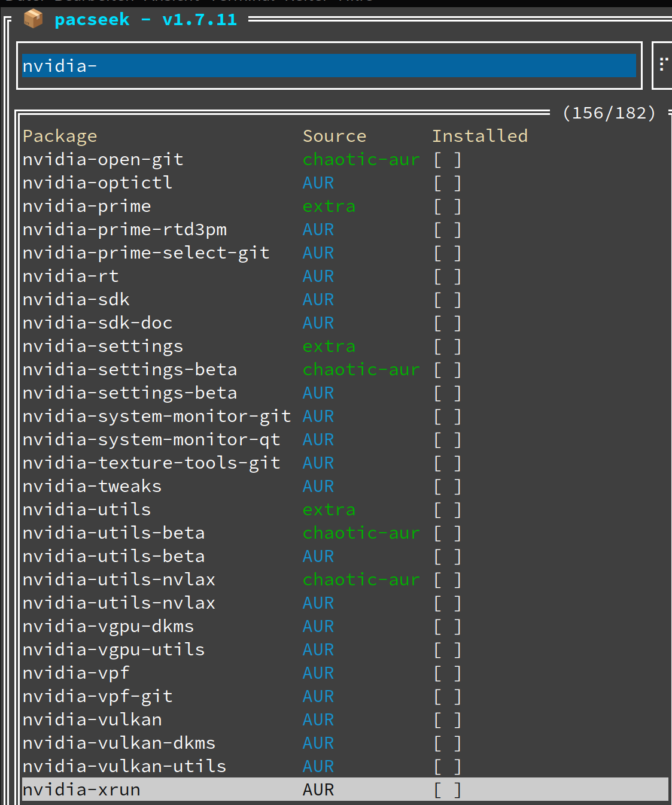Select the nvidia-prime package name
The height and width of the screenshot is (805, 672).
(87, 206)
